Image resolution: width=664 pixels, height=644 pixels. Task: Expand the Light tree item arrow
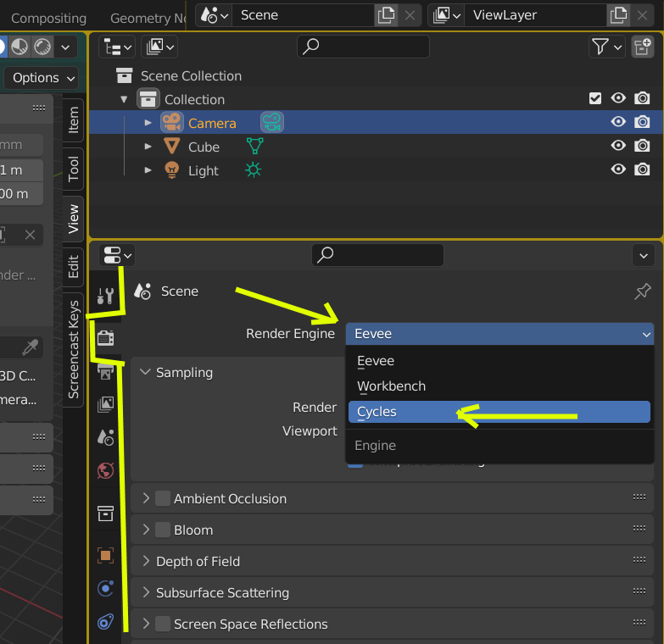click(148, 170)
